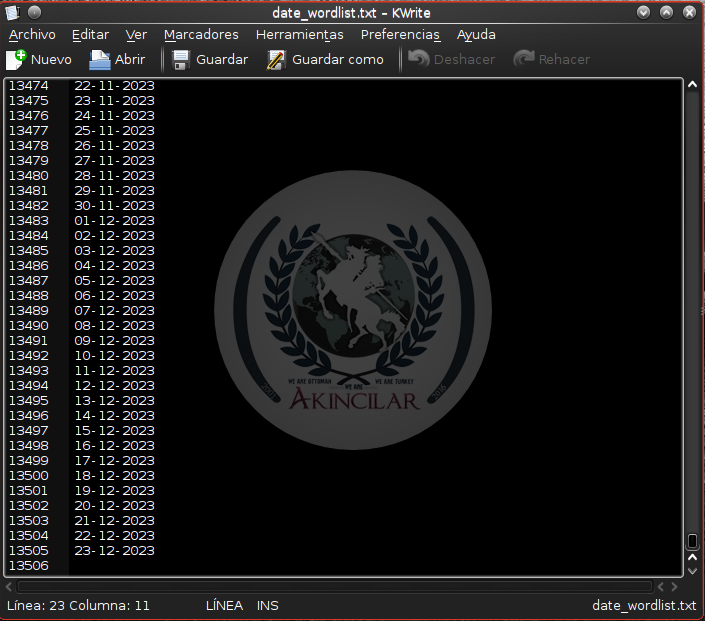Viewport: 705px width, 621px height.
Task: Click the Guardar como pencil icon
Action: point(276,59)
